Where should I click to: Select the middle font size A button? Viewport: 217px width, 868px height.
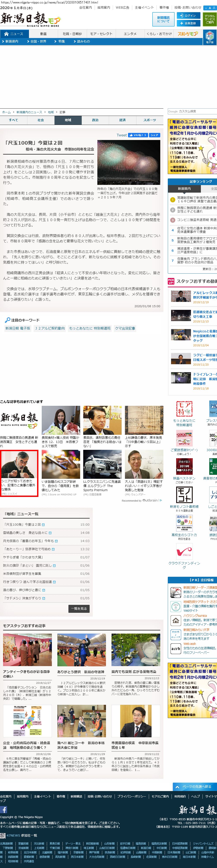click(x=209, y=8)
